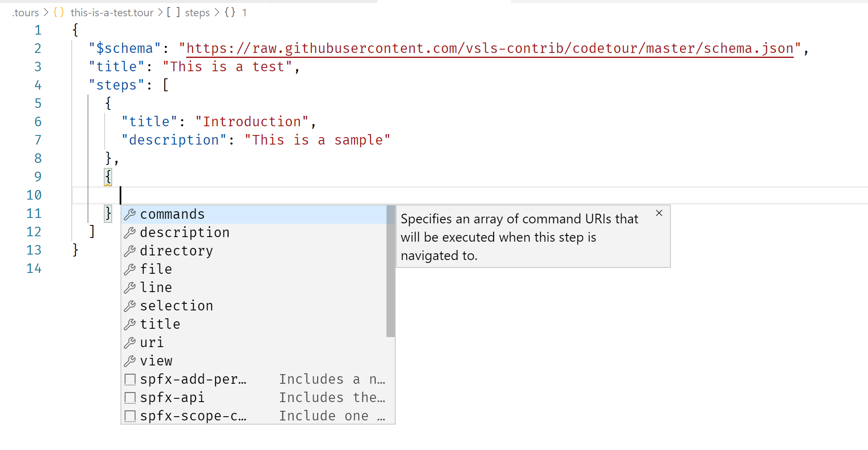Choose title from the suggestion list
The image size is (868, 450).
click(160, 324)
